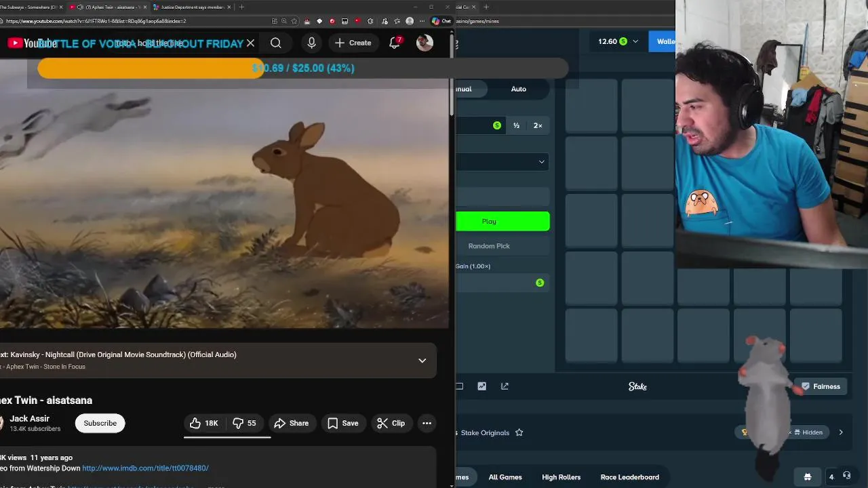Viewport: 868px width, 488px height.
Task: Share the Aphex Twin video
Action: (291, 423)
